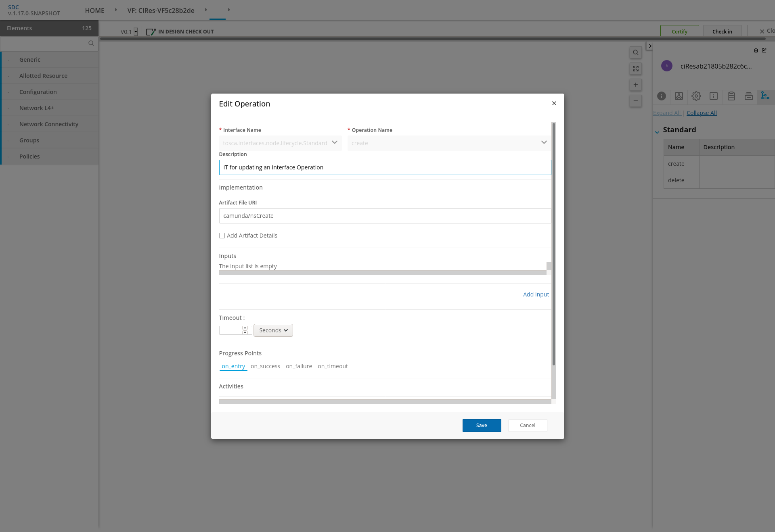
Task: Click the last breadcrumb arrow in header
Action: pyautogui.click(x=229, y=10)
